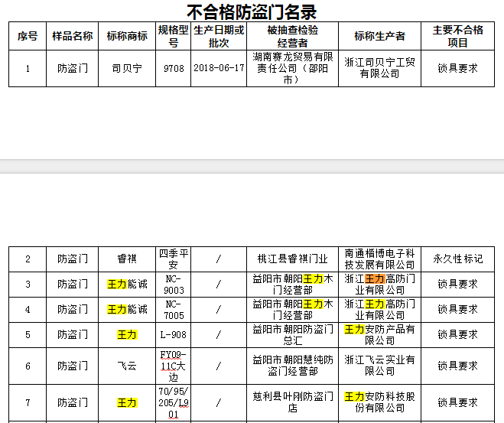Click 锁具要求 in row 3
This screenshot has width=504, height=423.
[x=457, y=285]
